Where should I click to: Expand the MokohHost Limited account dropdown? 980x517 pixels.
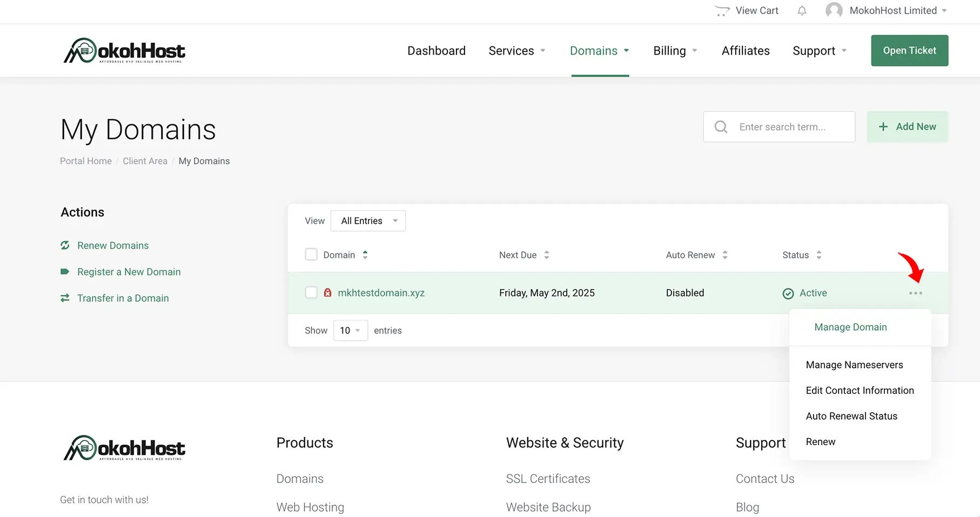[898, 10]
